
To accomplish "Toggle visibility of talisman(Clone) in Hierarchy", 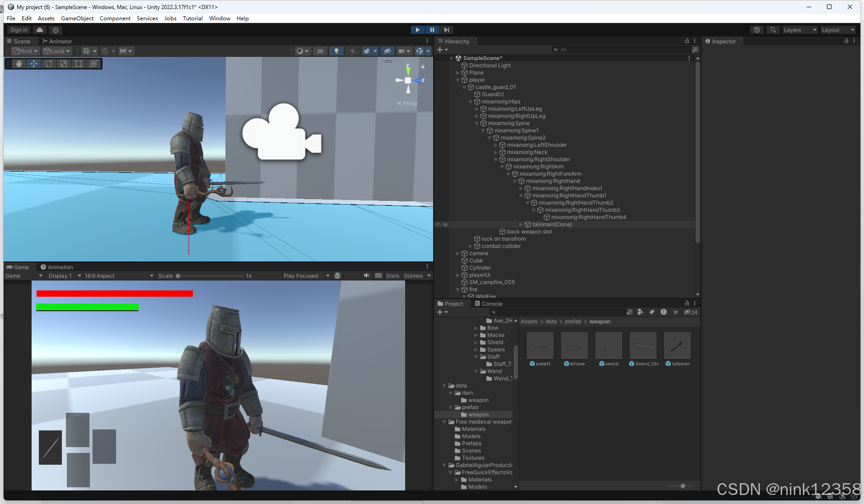I will click(x=437, y=224).
